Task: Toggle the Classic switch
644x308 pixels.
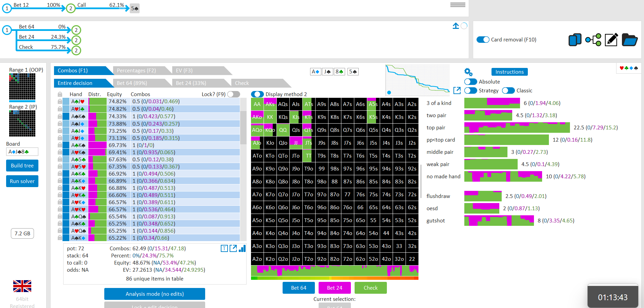Action: pos(508,91)
